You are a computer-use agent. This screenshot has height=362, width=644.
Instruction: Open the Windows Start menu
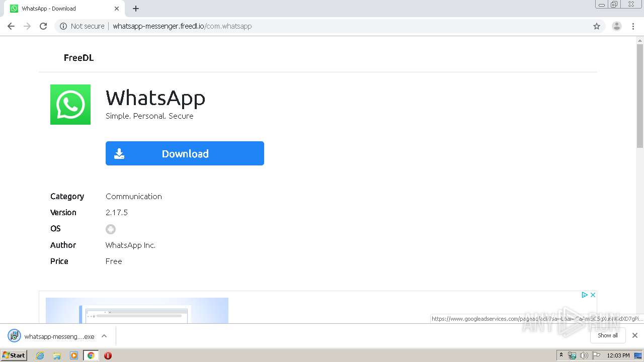click(x=14, y=355)
